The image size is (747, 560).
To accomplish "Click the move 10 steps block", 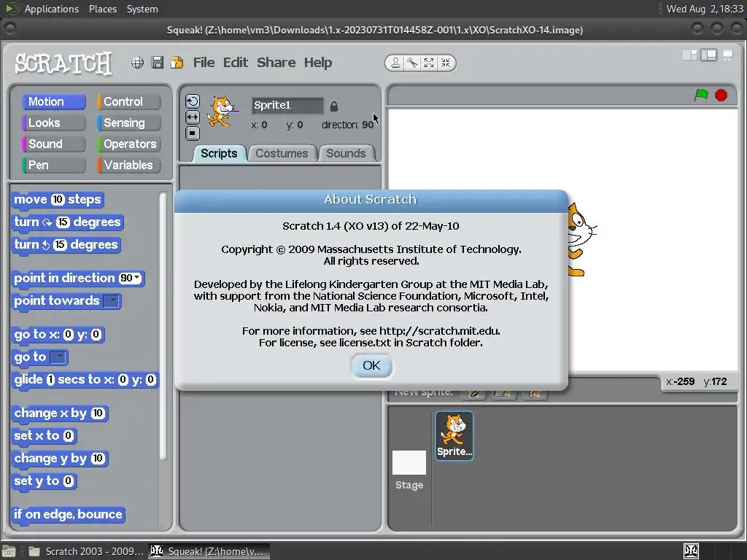I will [58, 200].
